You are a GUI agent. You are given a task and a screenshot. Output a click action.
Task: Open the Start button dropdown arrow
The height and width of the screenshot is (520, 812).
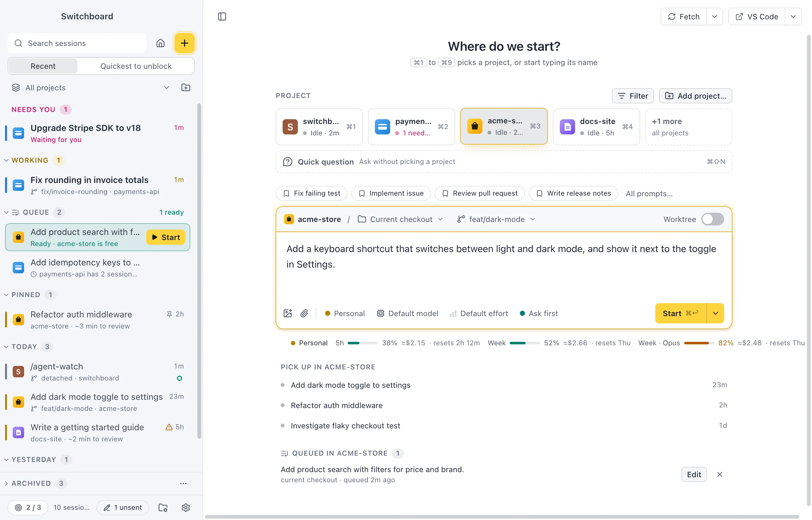coord(715,313)
